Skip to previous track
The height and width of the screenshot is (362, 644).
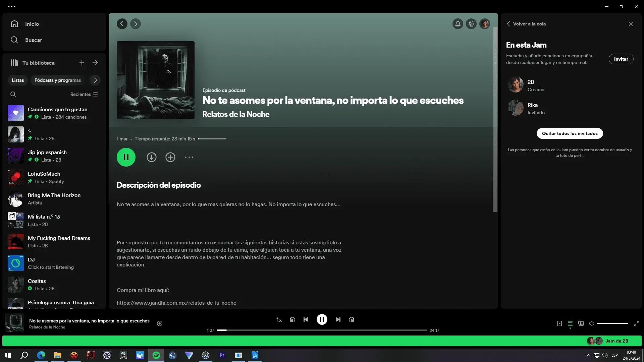click(306, 320)
